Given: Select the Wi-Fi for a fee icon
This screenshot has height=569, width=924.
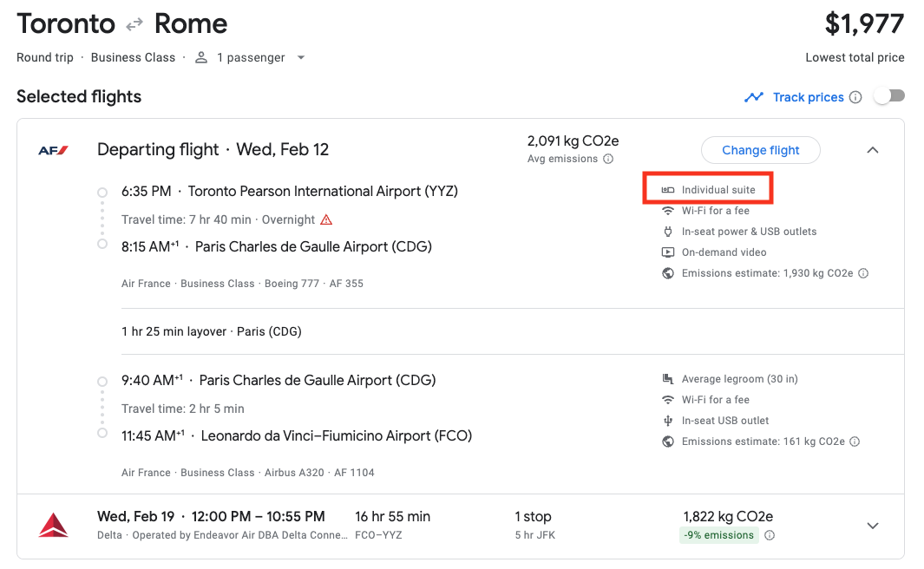Looking at the screenshot, I should 668,210.
